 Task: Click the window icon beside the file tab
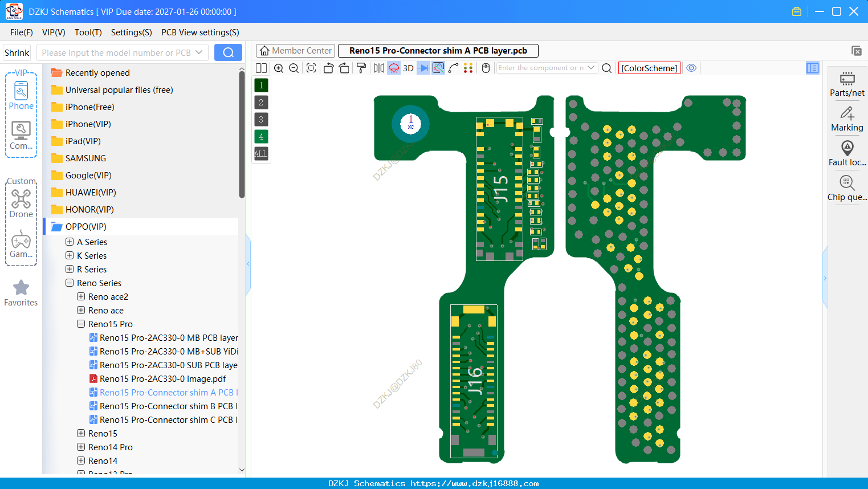point(857,51)
